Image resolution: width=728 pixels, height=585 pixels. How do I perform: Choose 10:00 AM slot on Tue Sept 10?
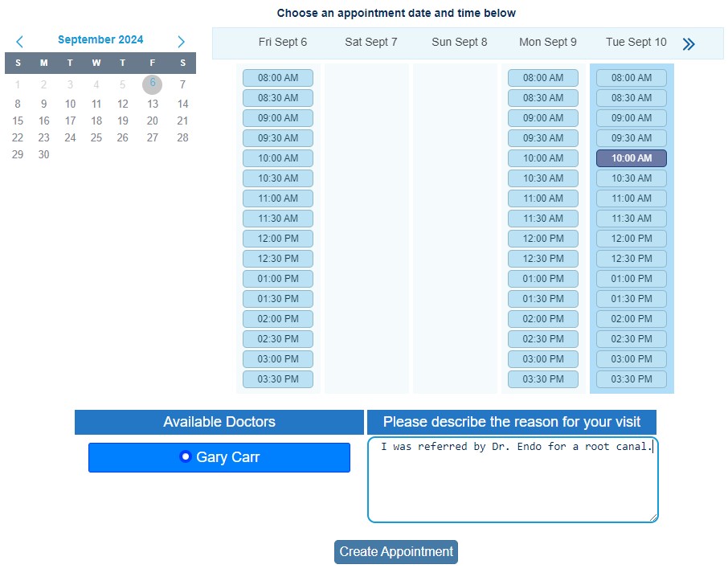tap(631, 158)
